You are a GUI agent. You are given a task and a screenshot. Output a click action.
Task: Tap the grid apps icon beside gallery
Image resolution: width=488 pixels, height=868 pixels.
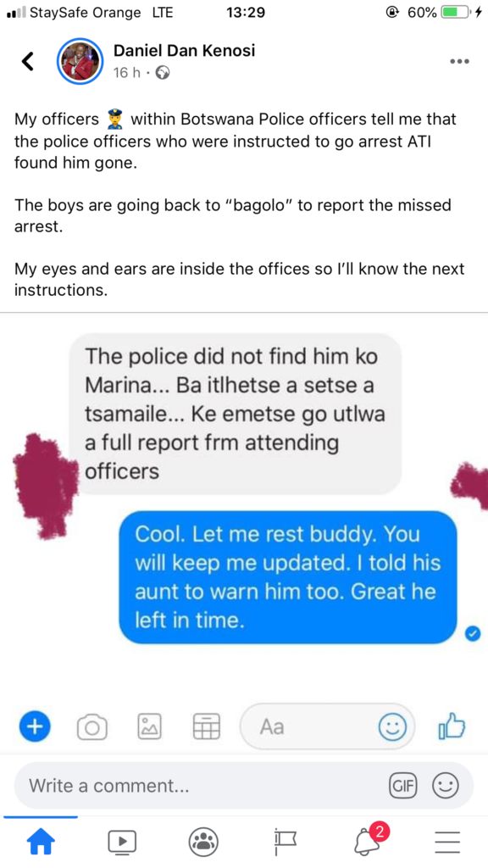pyautogui.click(x=207, y=726)
